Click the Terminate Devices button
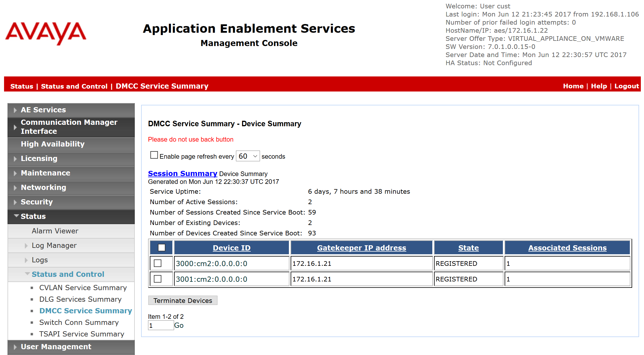This screenshot has width=644, height=355. (183, 301)
